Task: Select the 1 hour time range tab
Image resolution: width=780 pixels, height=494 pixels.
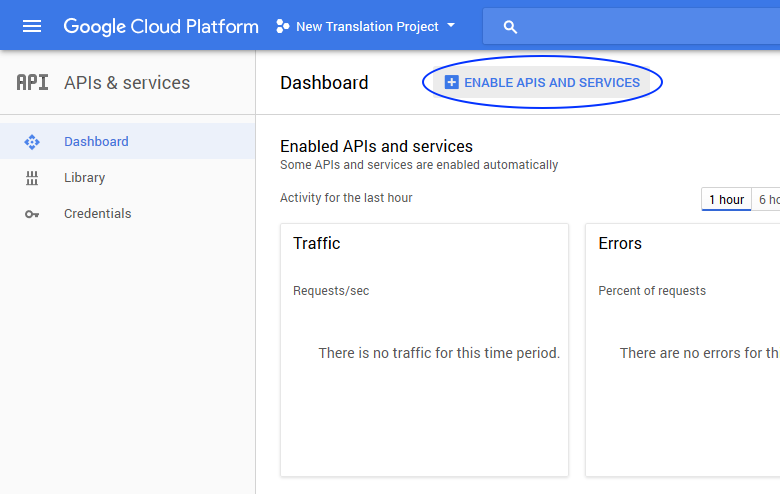Action: click(726, 199)
